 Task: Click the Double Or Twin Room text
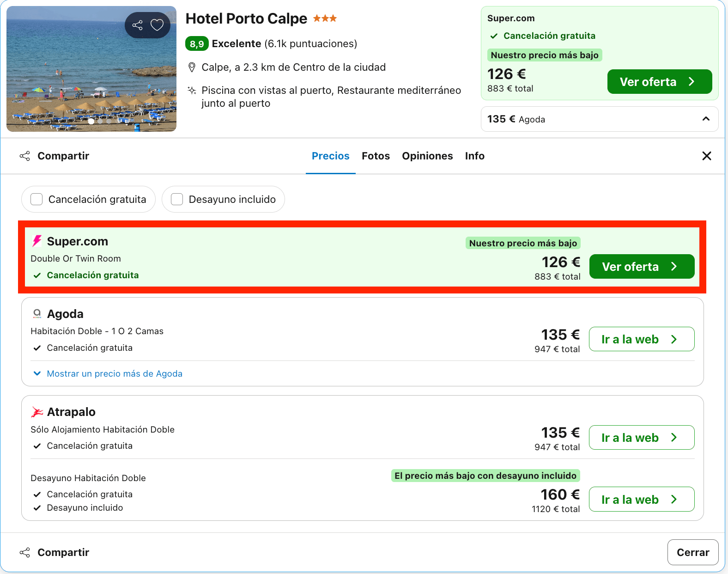76,259
